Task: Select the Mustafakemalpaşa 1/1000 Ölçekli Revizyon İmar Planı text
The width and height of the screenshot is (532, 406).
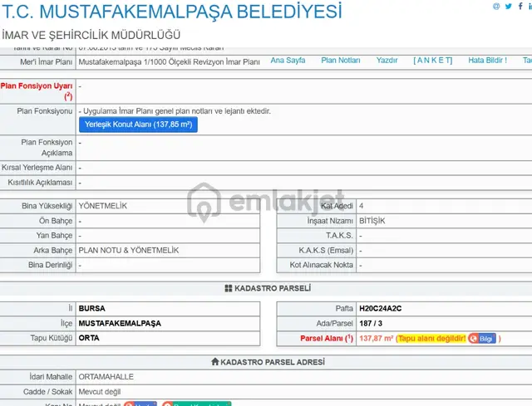Action: tap(170, 62)
